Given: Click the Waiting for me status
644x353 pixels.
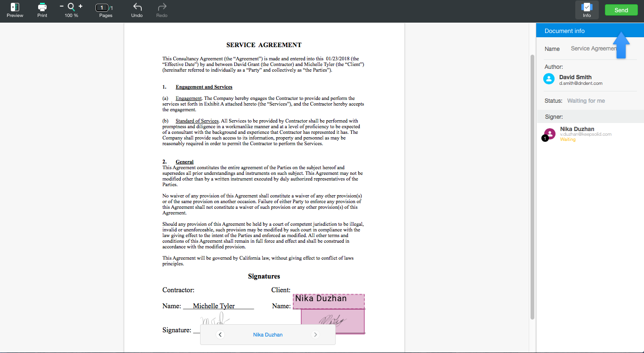Looking at the screenshot, I should (586, 101).
